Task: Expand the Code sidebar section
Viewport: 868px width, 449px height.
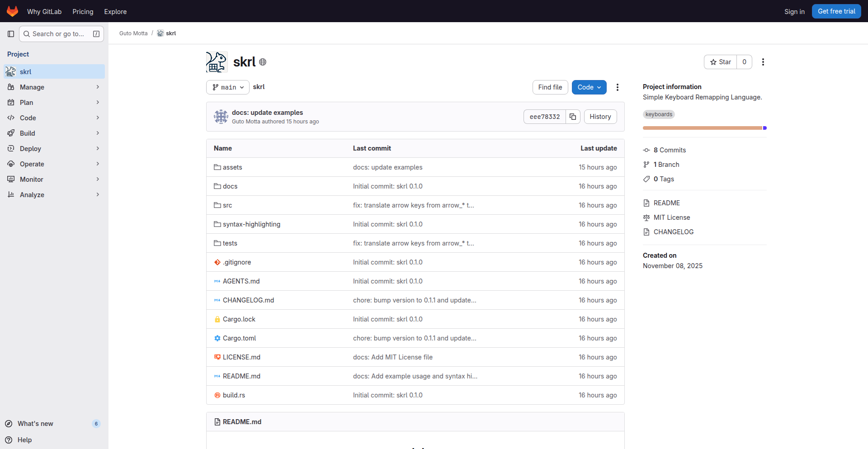Action: point(54,118)
